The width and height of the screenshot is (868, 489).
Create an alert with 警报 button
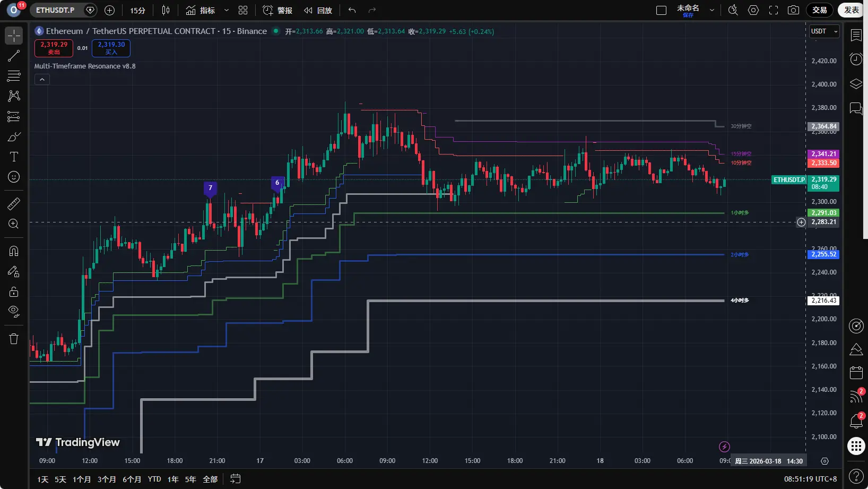click(x=277, y=10)
